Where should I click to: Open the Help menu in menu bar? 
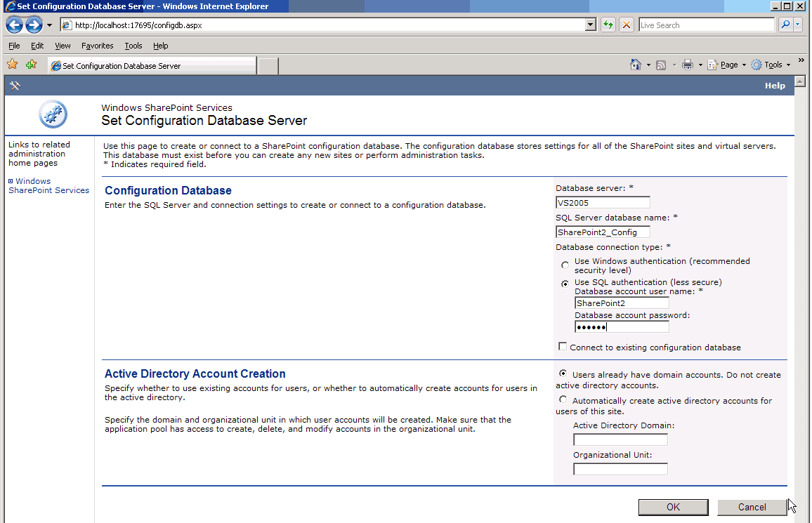pyautogui.click(x=161, y=46)
